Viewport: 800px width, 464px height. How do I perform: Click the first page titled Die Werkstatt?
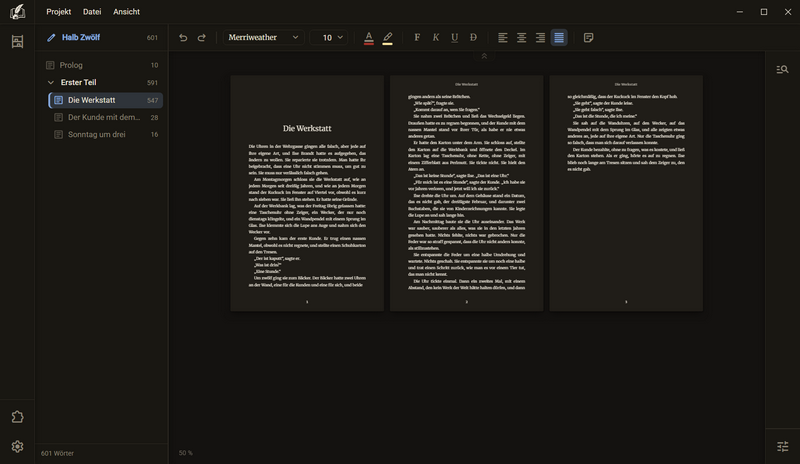pyautogui.click(x=307, y=193)
